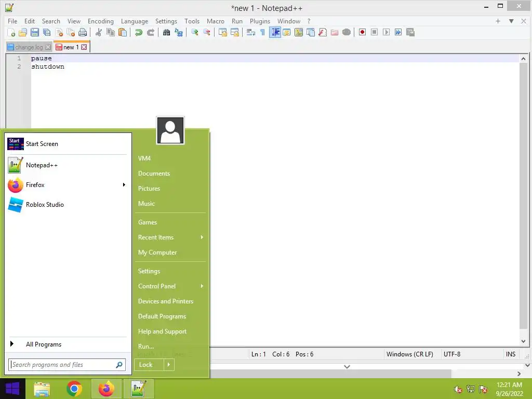Launch Roblox Studio from start menu

click(67, 205)
